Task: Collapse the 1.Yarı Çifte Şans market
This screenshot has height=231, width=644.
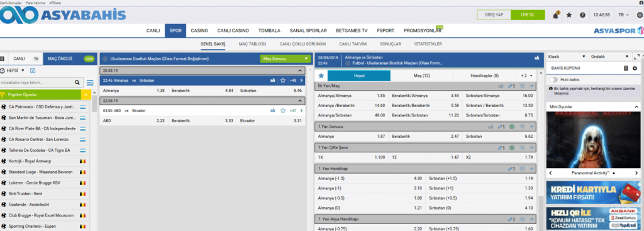Action: coord(532,147)
